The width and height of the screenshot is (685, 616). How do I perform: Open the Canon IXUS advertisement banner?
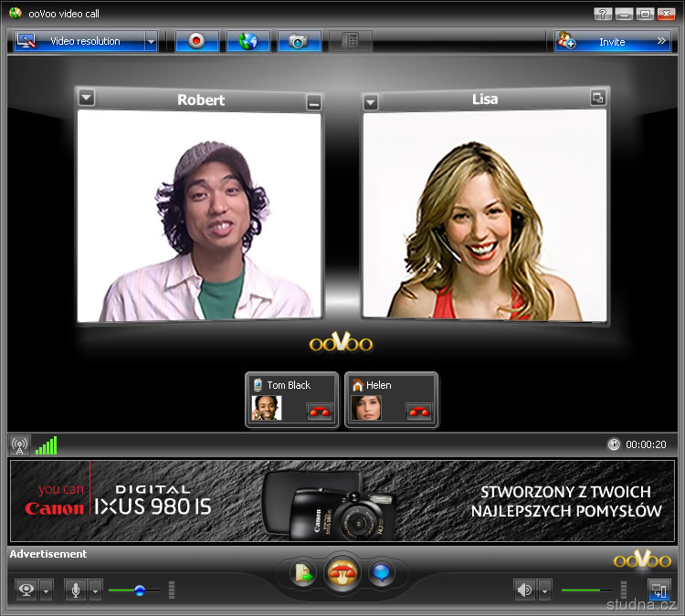coord(342,501)
